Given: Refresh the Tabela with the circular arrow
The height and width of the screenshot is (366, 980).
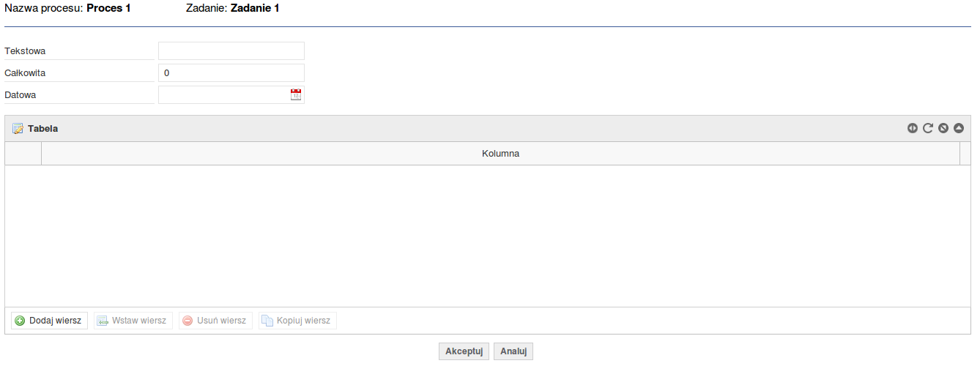Looking at the screenshot, I should click(x=927, y=128).
